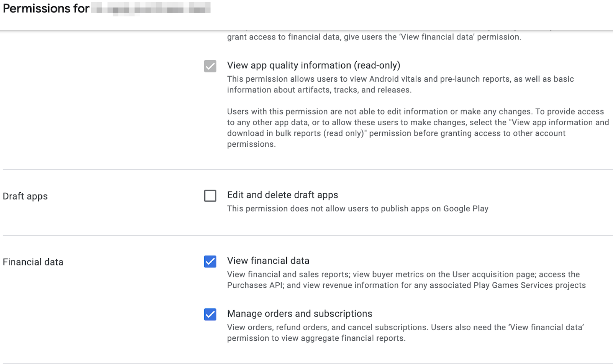Click the financial and sales reports description
The width and height of the screenshot is (613, 364).
pos(406,280)
